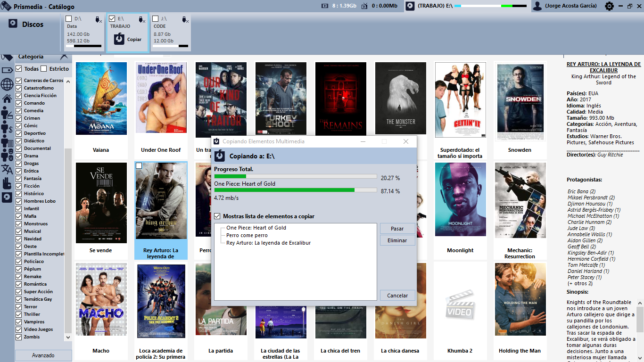Select the actor theater masks sidebar icon
Viewport: 644px width, 362px height.
click(7, 155)
